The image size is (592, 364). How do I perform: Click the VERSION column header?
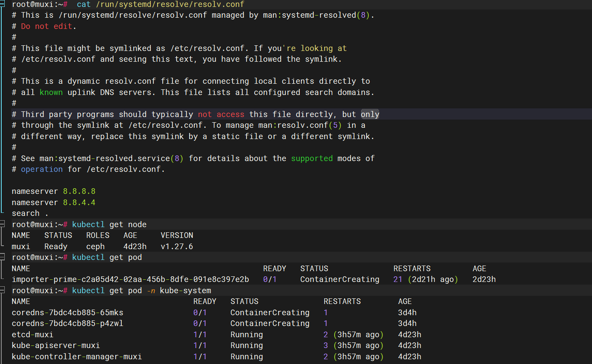click(177, 235)
